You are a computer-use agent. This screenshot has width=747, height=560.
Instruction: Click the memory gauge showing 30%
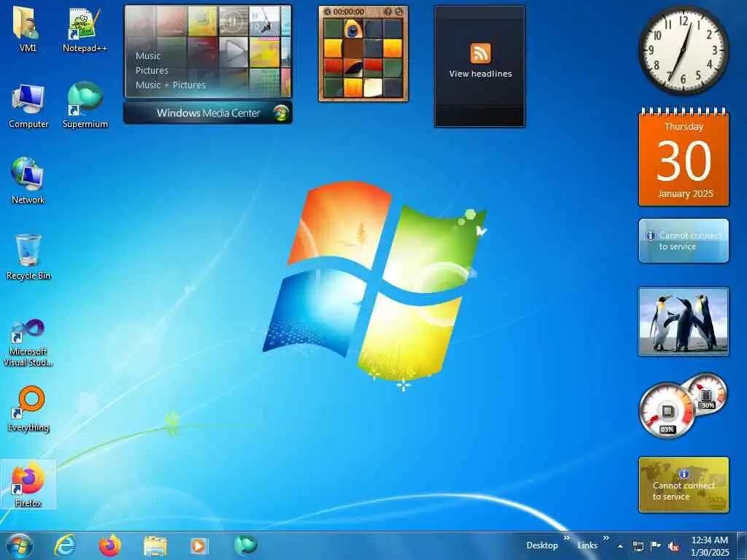click(x=706, y=394)
